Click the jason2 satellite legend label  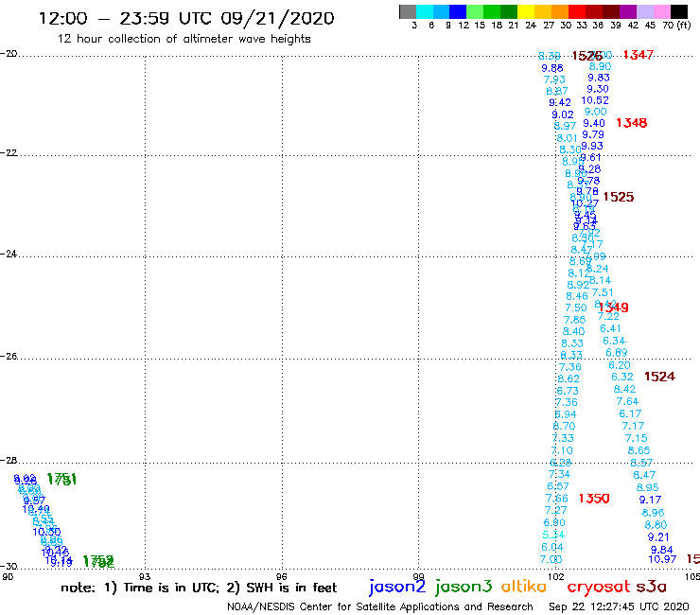coord(397,587)
